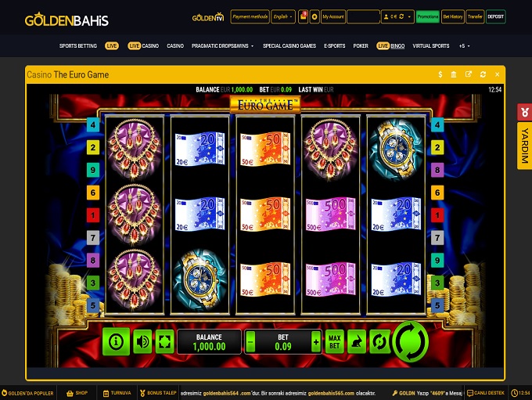The height and width of the screenshot is (400, 532).
Task: Click the bank building icon in game header
Action: click(454, 74)
